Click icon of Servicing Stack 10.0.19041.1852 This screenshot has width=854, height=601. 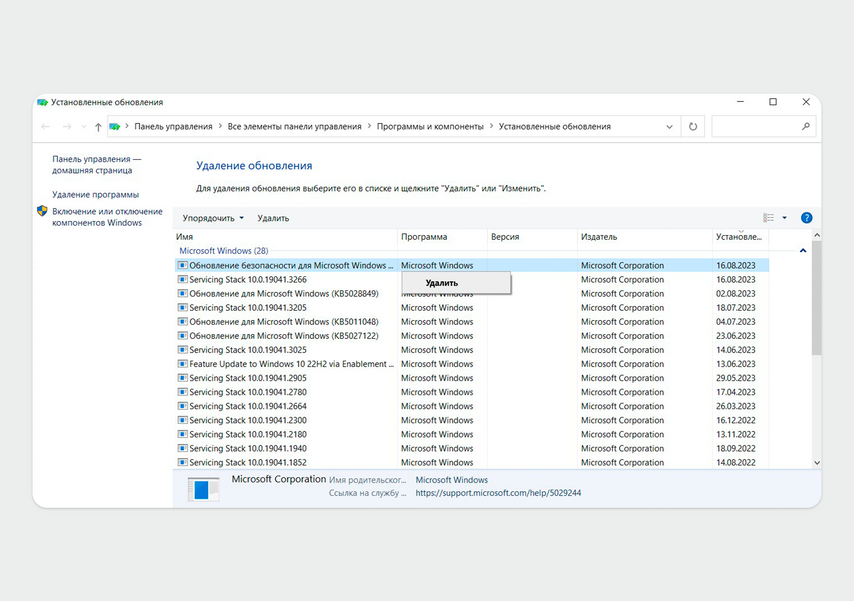click(182, 463)
